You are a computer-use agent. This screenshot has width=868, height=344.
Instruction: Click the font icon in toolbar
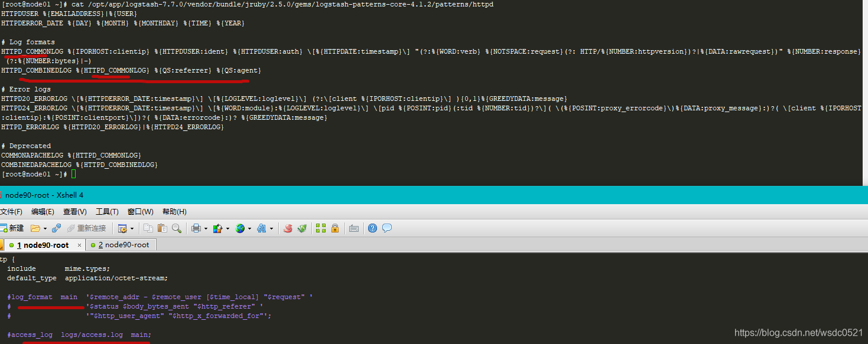click(x=262, y=228)
